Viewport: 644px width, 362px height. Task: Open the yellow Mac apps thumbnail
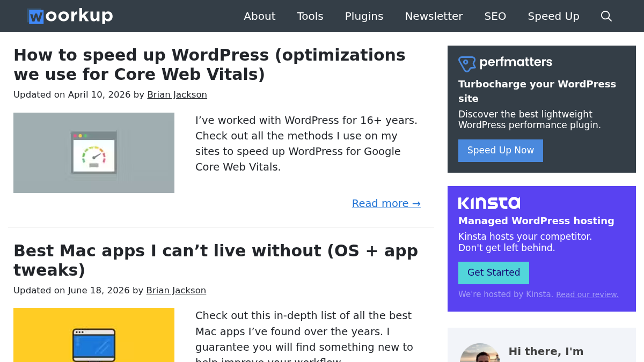pos(94,335)
